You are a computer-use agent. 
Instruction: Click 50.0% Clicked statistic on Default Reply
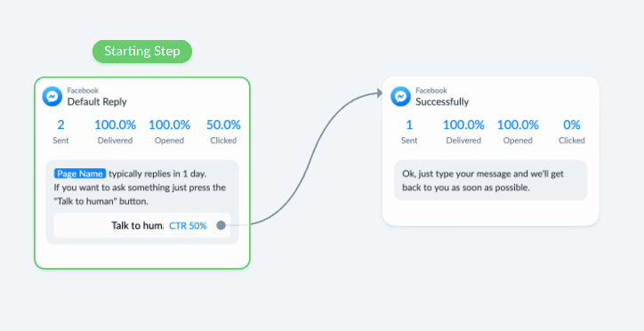[223, 132]
